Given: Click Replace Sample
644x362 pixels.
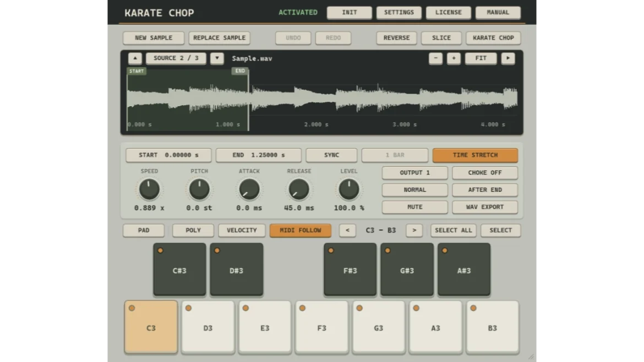Looking at the screenshot, I should (219, 38).
